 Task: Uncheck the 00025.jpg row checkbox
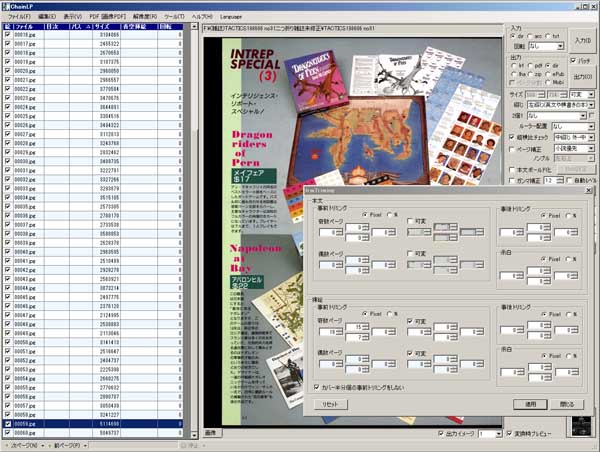[x=7, y=116]
